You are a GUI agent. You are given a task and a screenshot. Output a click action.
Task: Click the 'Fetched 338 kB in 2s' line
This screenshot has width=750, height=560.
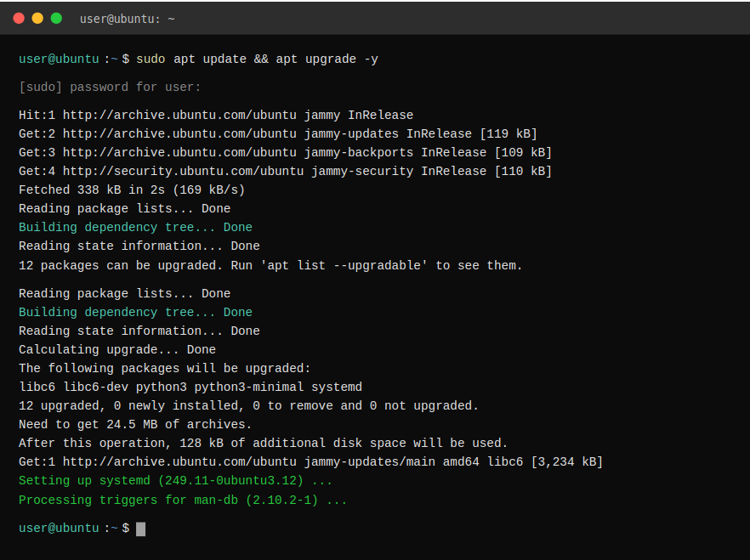132,189
